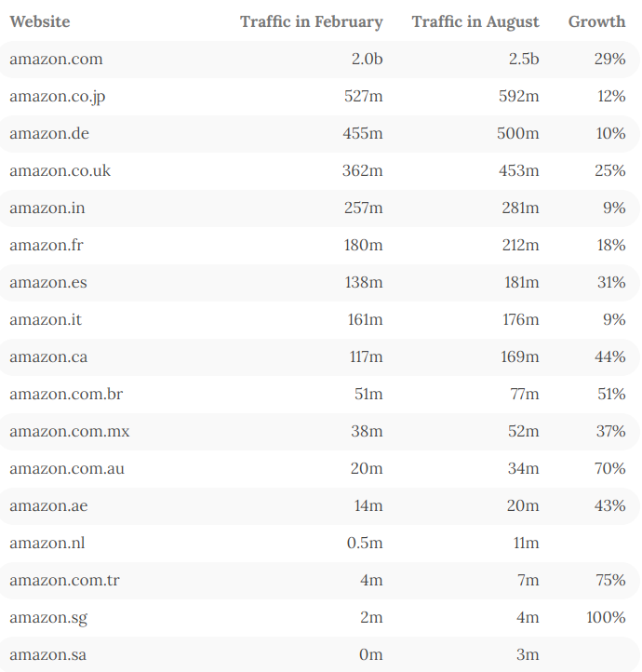Select the 3m August traffic for amazon.sa
The image size is (642, 672).
(528, 654)
